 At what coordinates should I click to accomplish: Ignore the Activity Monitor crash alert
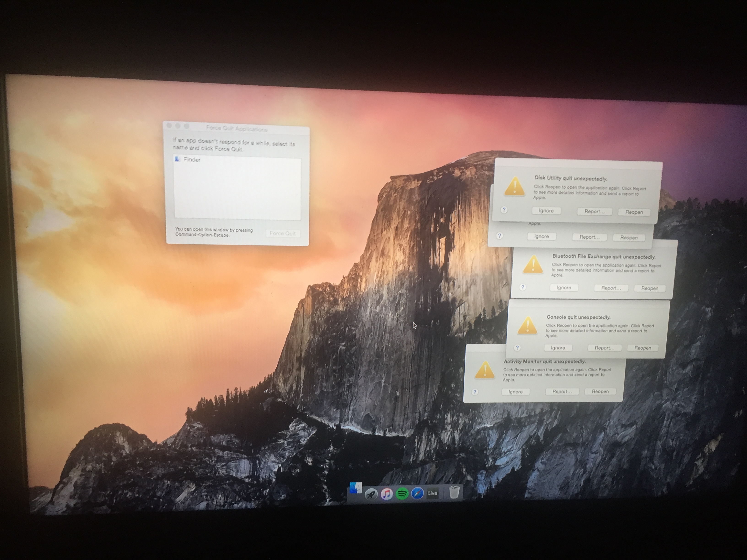point(515,392)
